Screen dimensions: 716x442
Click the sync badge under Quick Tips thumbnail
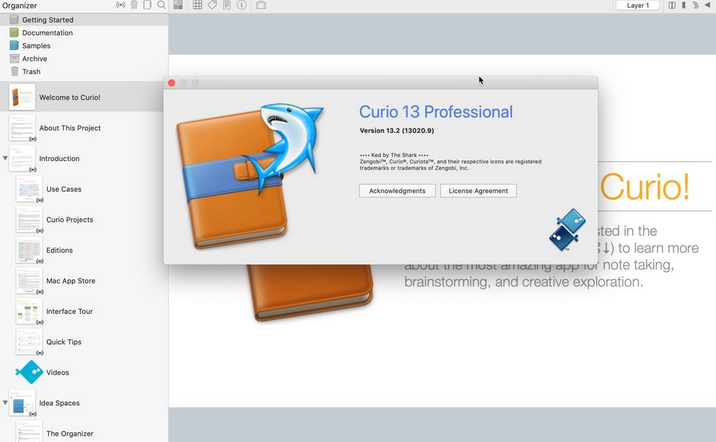coord(40,353)
